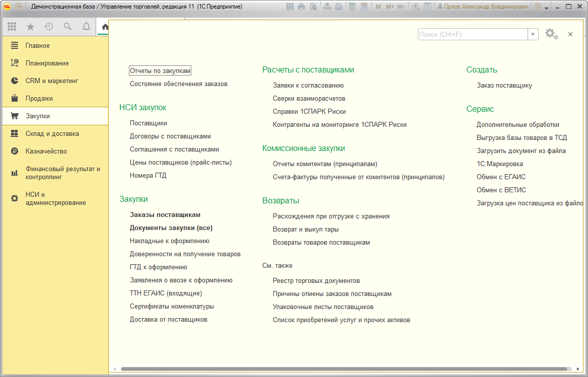Click the print icon in title bar
Image resolution: width=588 pixels, height=377 pixels.
pos(302,7)
